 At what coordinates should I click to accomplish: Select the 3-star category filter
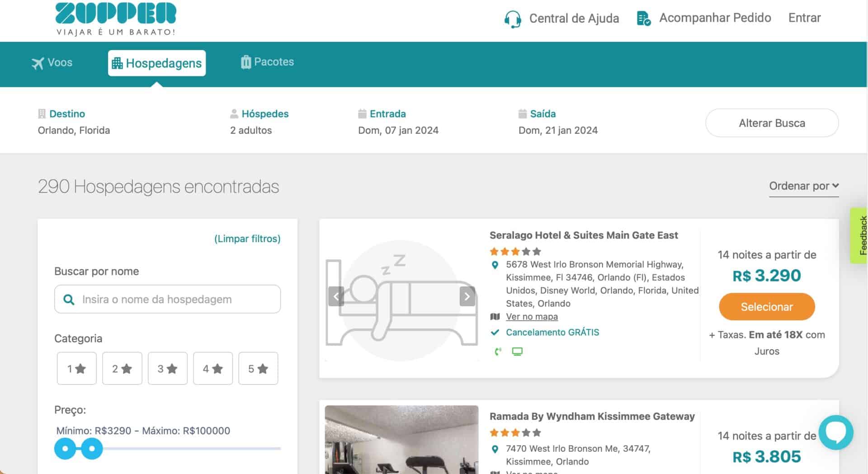[x=167, y=368]
